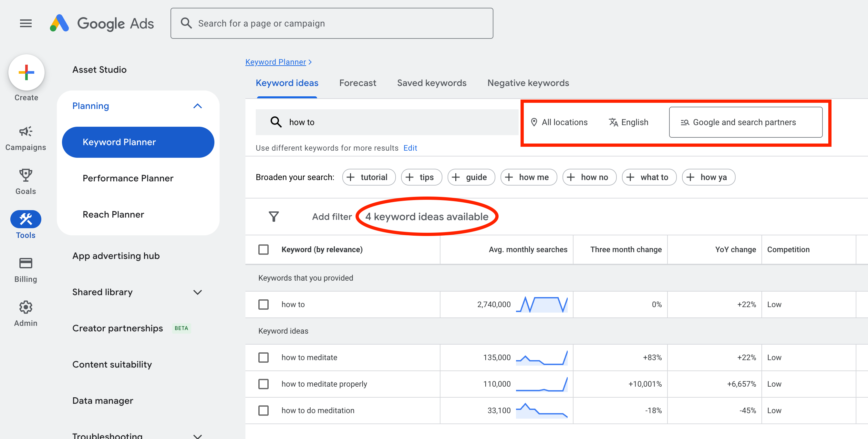Switch to the Forecast tab
Screen dimensions: 868x439
357,83
